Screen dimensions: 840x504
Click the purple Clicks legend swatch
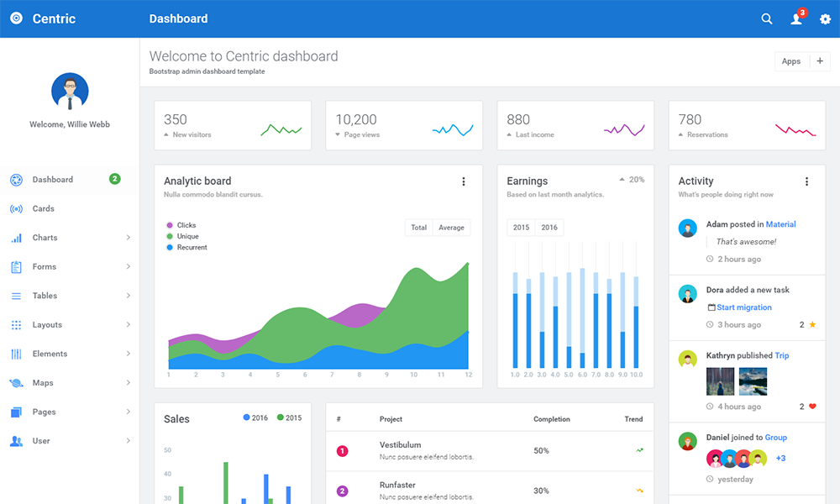pos(170,225)
